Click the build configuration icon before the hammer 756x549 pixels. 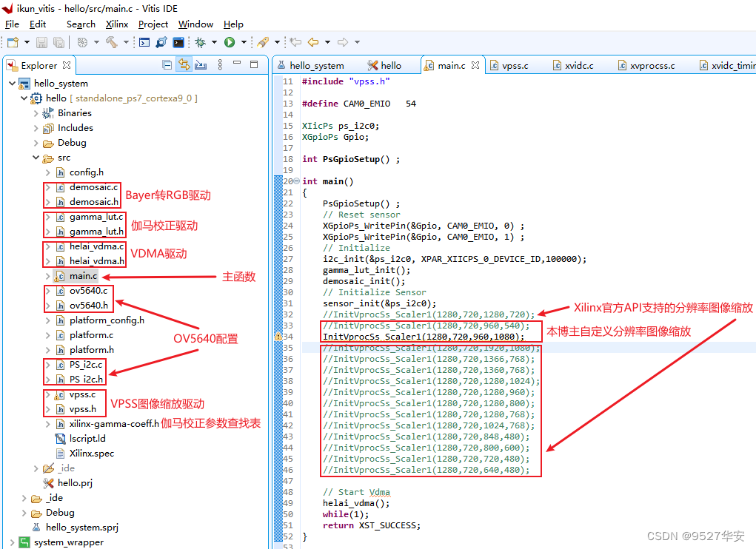[x=82, y=42]
